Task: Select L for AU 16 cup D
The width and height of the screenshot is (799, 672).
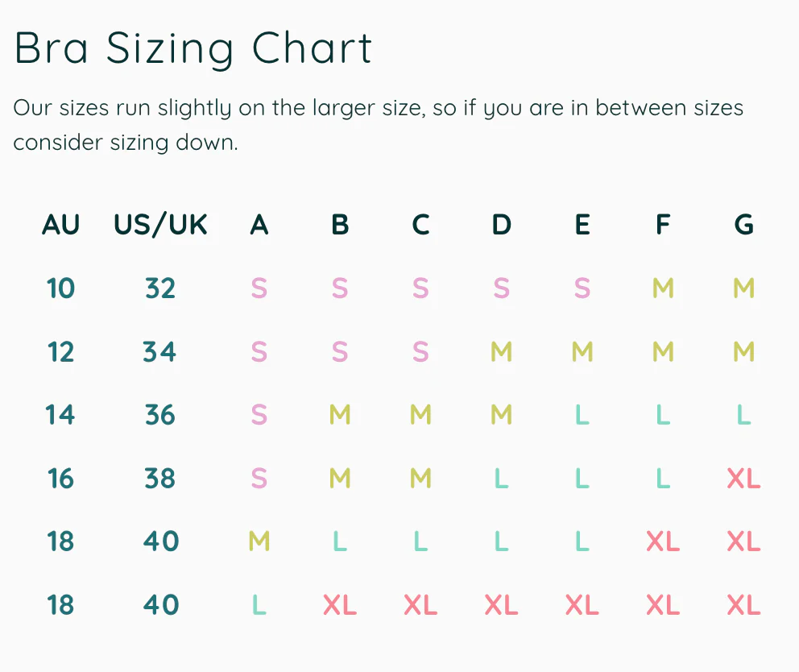Action: click(x=501, y=479)
